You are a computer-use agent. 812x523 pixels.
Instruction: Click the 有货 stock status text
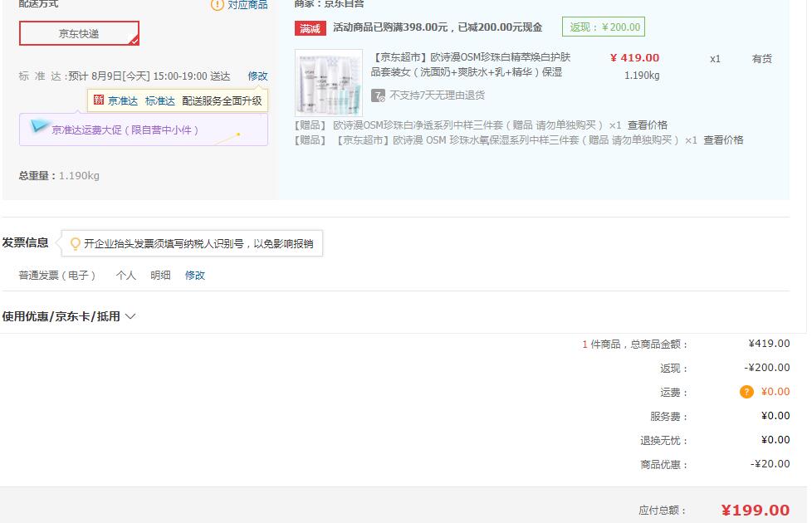click(x=761, y=59)
